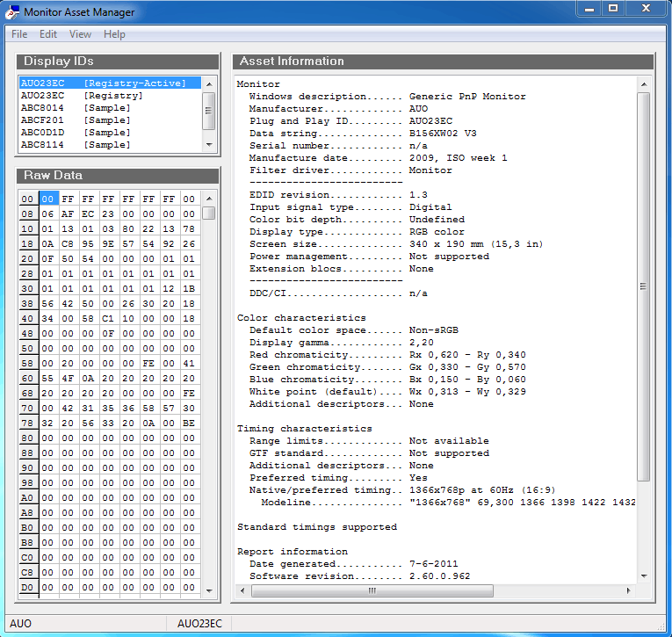
Task: Select ABCF201 [Sample] display ID
Action: (110, 120)
